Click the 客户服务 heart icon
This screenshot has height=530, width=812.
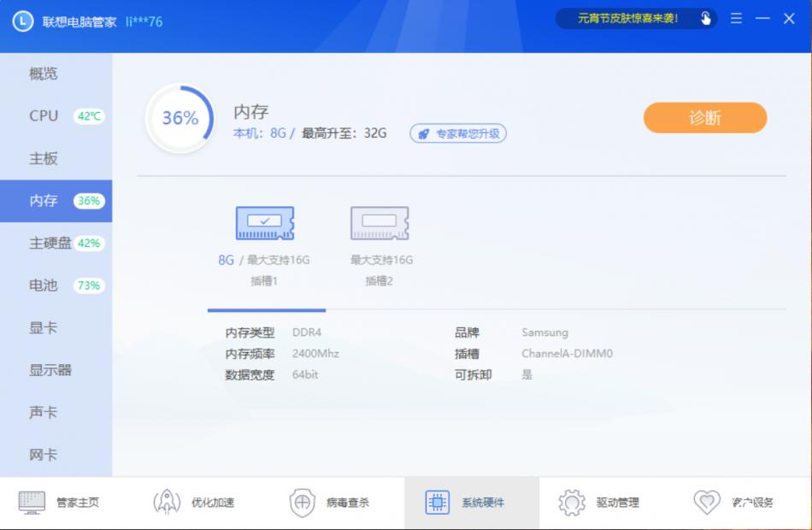706,501
